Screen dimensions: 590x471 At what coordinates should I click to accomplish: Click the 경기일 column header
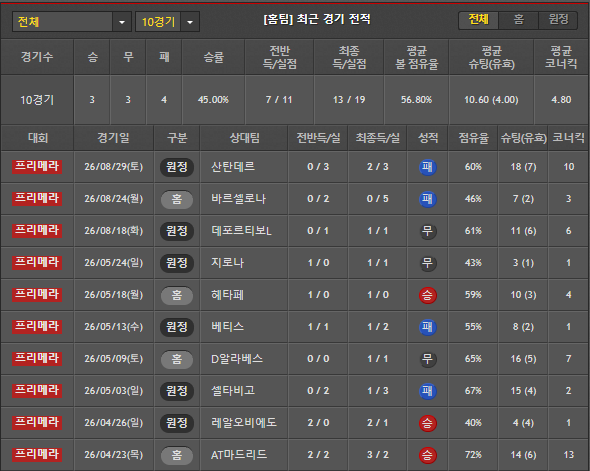click(114, 138)
